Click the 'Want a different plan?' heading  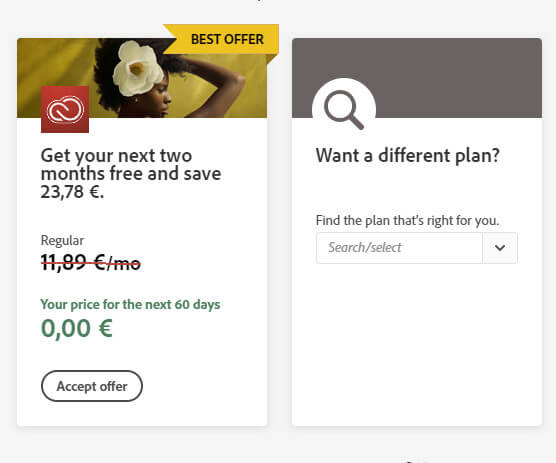click(408, 155)
